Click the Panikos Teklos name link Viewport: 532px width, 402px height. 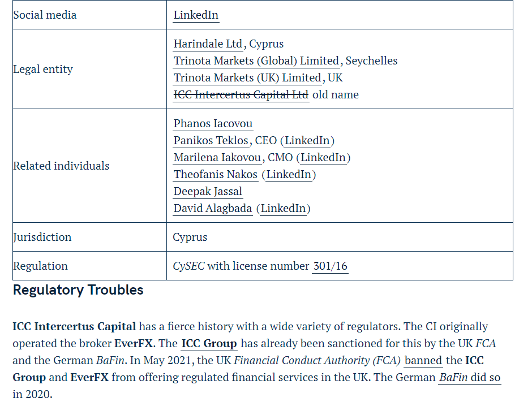[211, 141]
